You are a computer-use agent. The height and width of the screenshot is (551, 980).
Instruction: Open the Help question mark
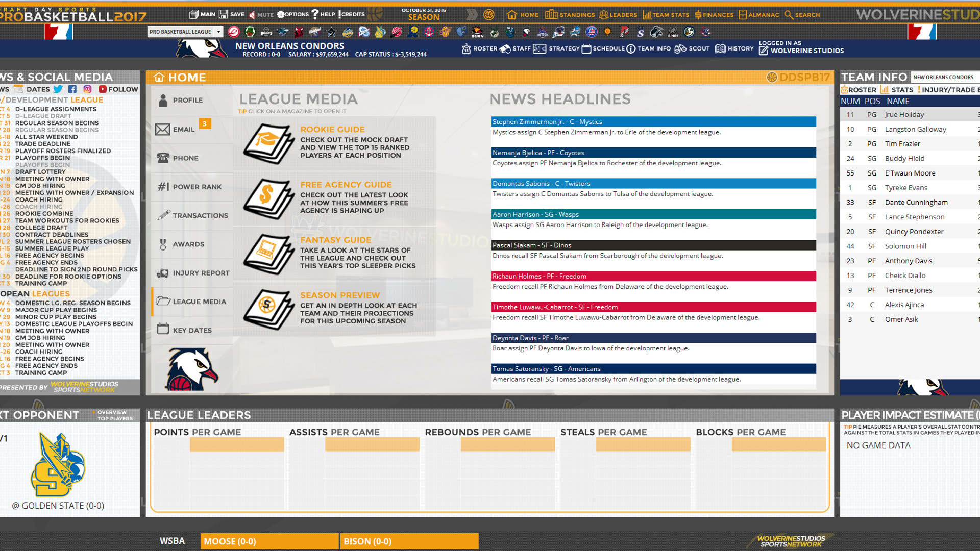pyautogui.click(x=323, y=14)
